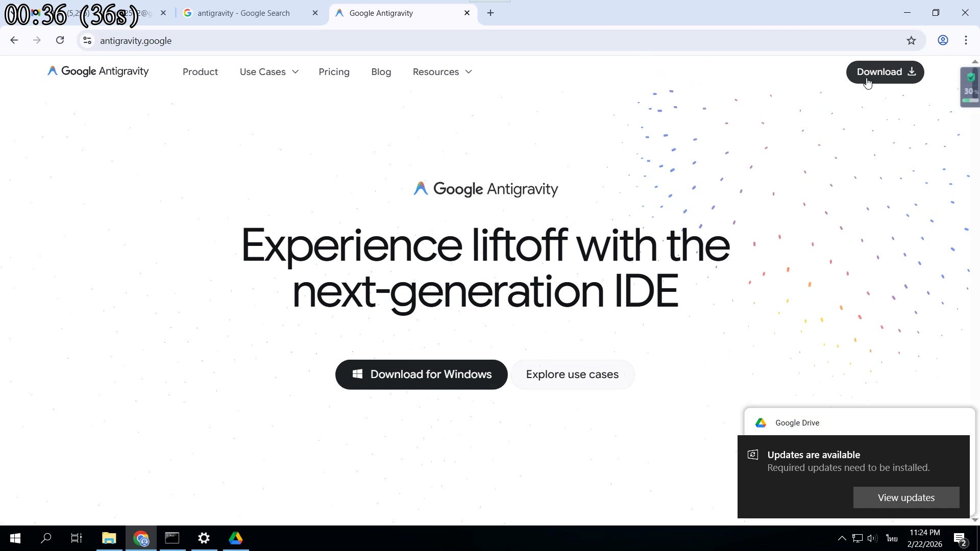Screen dimensions: 980x551
Task: Open Google Drive from the taskbar
Action: click(235, 538)
